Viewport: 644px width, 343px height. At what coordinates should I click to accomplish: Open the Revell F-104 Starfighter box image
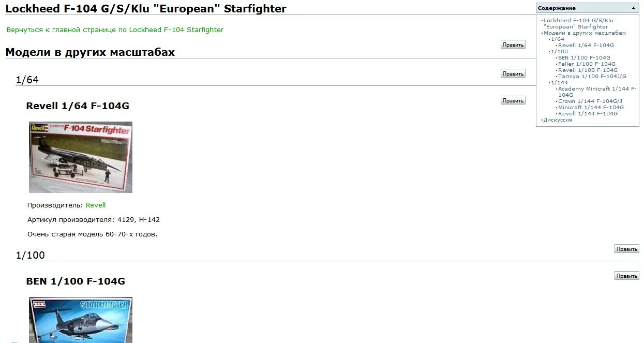point(81,157)
